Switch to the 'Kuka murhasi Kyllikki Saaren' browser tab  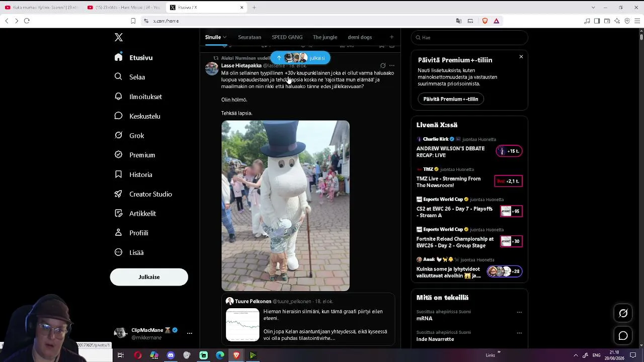[41, 8]
